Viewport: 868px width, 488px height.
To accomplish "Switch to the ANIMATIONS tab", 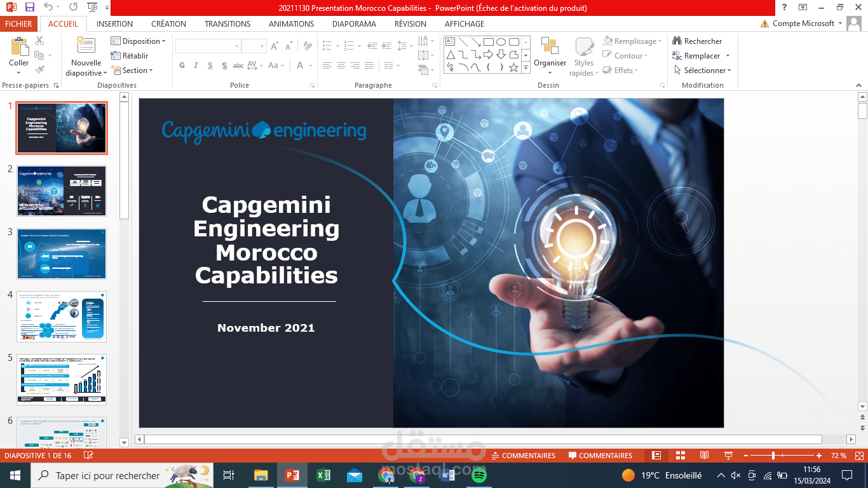I will pos(291,24).
